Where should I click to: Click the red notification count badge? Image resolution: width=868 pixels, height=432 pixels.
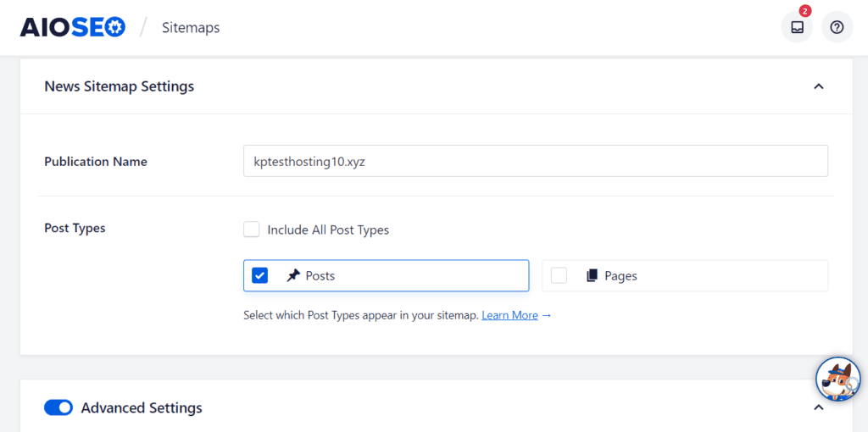click(804, 11)
